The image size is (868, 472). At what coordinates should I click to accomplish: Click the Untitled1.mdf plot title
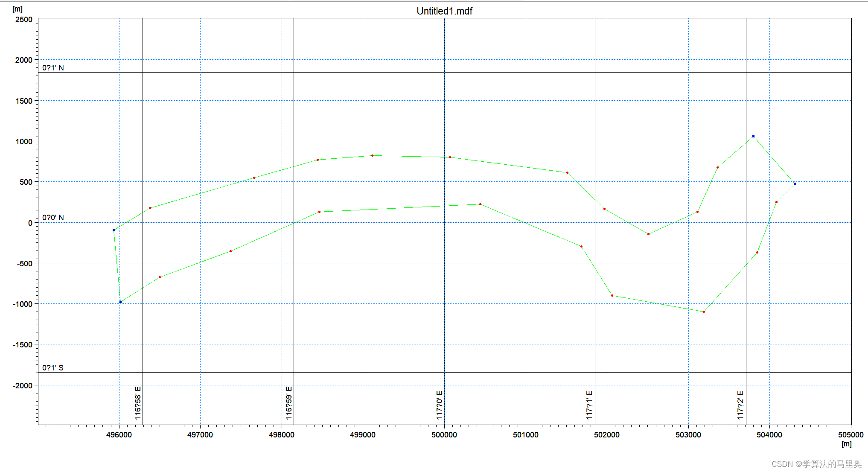tap(444, 11)
